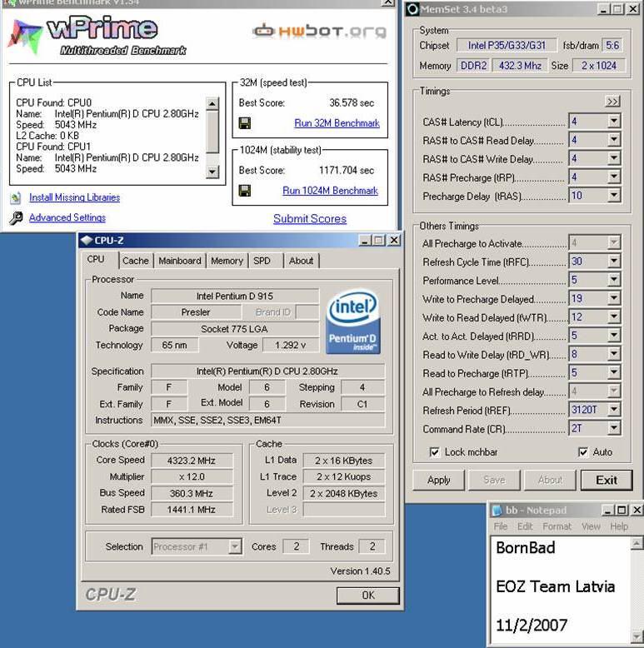Image resolution: width=644 pixels, height=648 pixels.
Task: Maximize the bb - Notepad window
Action: [x=622, y=511]
